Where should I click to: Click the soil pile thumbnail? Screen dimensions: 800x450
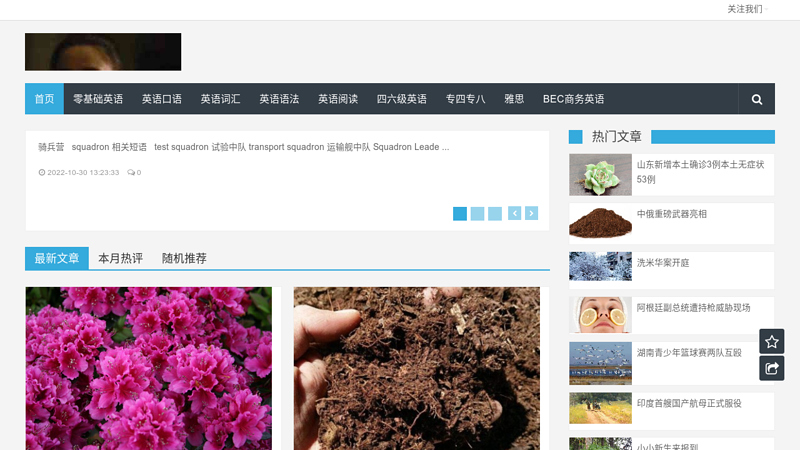601,222
